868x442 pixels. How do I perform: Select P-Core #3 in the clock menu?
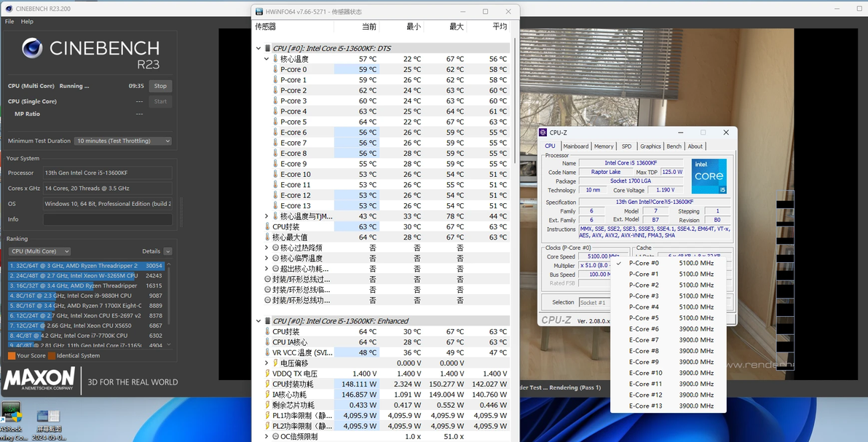[x=668, y=296]
